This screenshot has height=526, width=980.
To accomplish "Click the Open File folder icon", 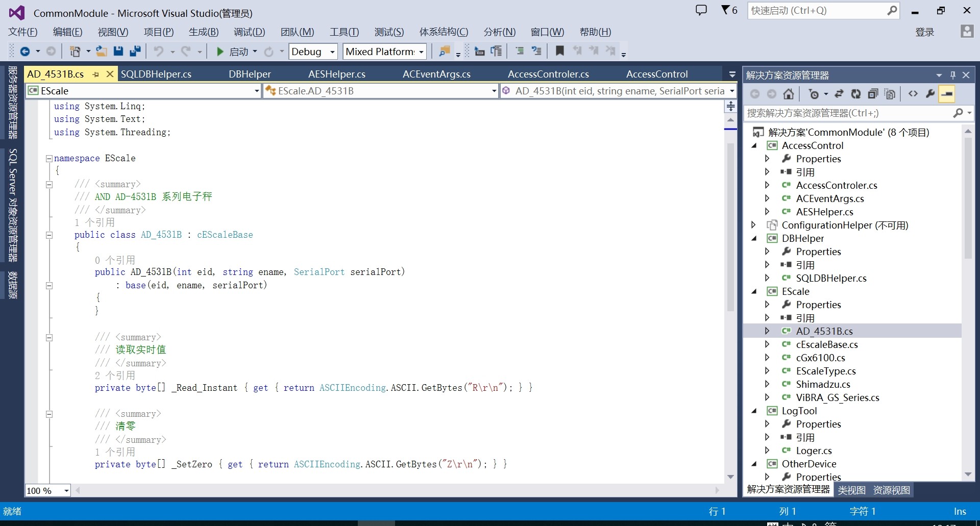I will pyautogui.click(x=102, y=52).
